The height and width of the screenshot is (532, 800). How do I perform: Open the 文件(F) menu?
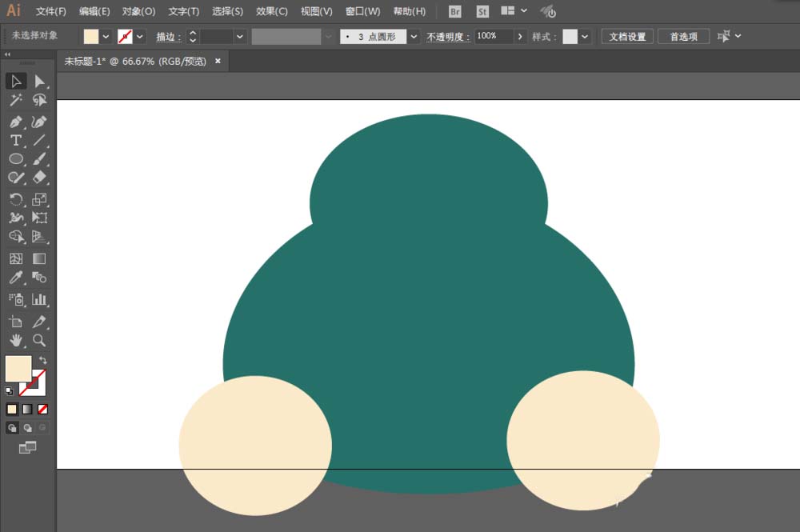pos(50,11)
